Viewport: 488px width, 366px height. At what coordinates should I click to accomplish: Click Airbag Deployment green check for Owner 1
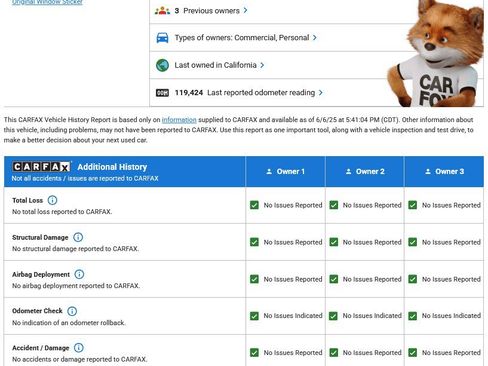[254, 279]
